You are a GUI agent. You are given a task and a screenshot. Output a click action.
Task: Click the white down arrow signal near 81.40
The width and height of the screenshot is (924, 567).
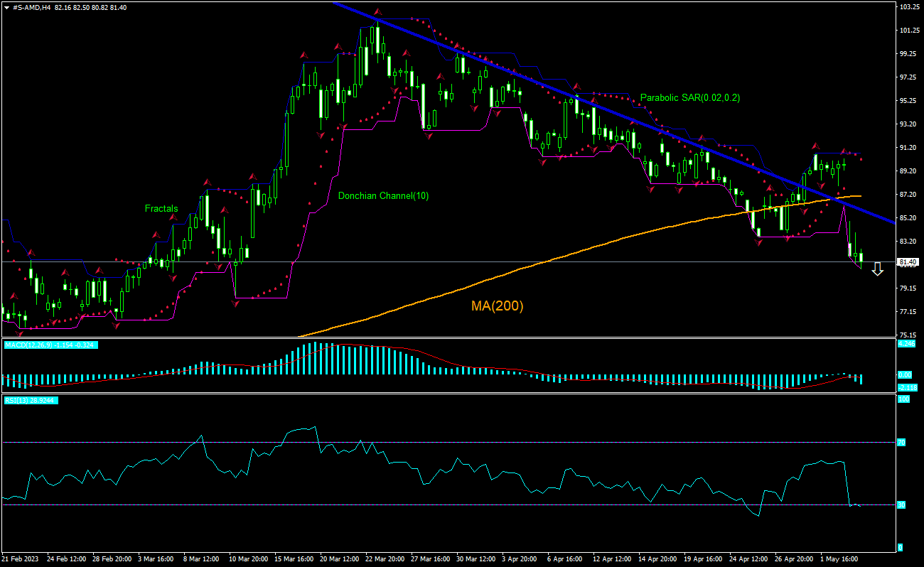[x=877, y=269]
